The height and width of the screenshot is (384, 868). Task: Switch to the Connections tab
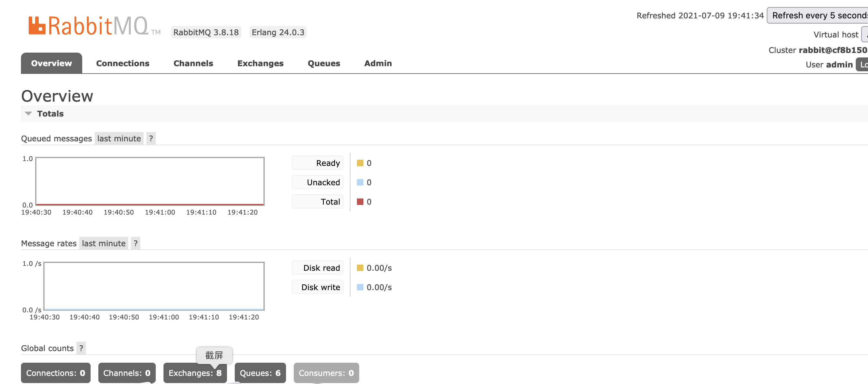[x=123, y=63]
